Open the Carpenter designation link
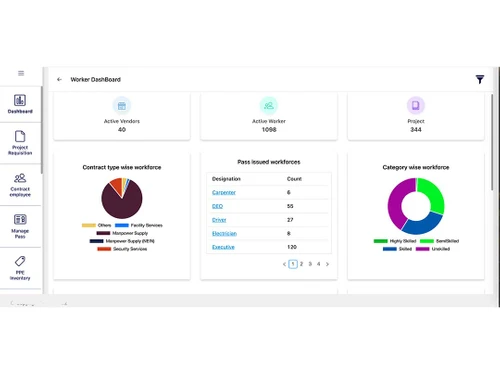 [x=224, y=192]
